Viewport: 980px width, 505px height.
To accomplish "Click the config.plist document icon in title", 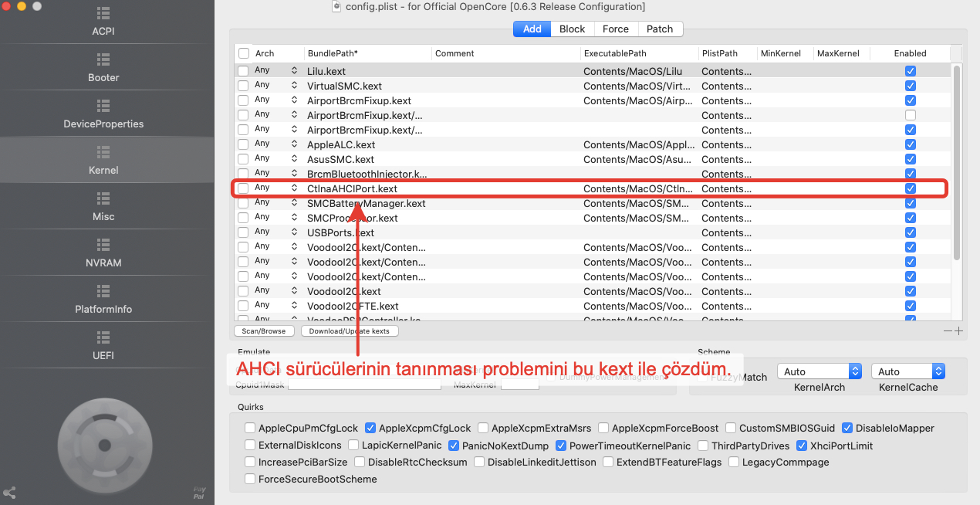I will (x=336, y=6).
